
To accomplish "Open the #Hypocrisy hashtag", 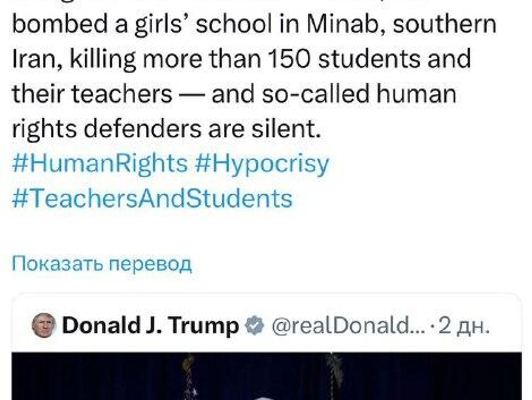I will pyautogui.click(x=262, y=164).
